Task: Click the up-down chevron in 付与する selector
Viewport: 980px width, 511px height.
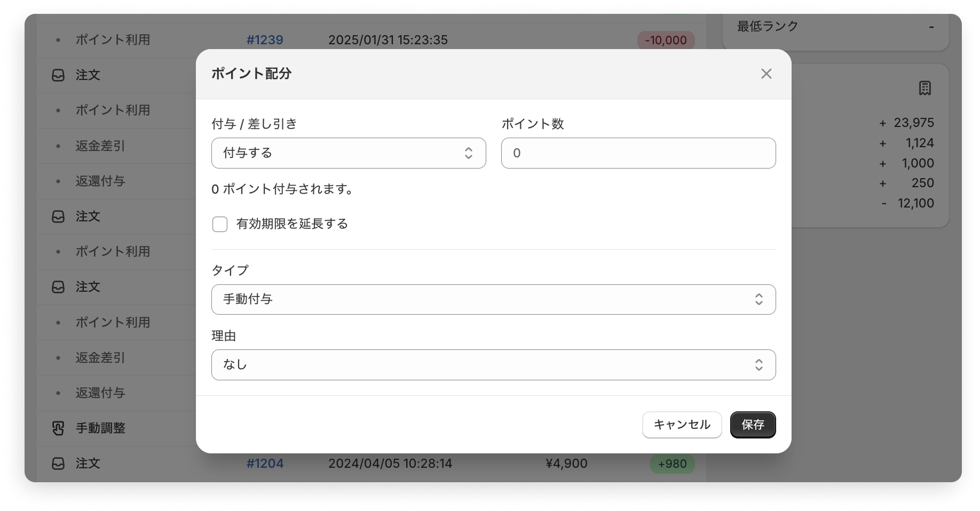Action: pos(468,153)
